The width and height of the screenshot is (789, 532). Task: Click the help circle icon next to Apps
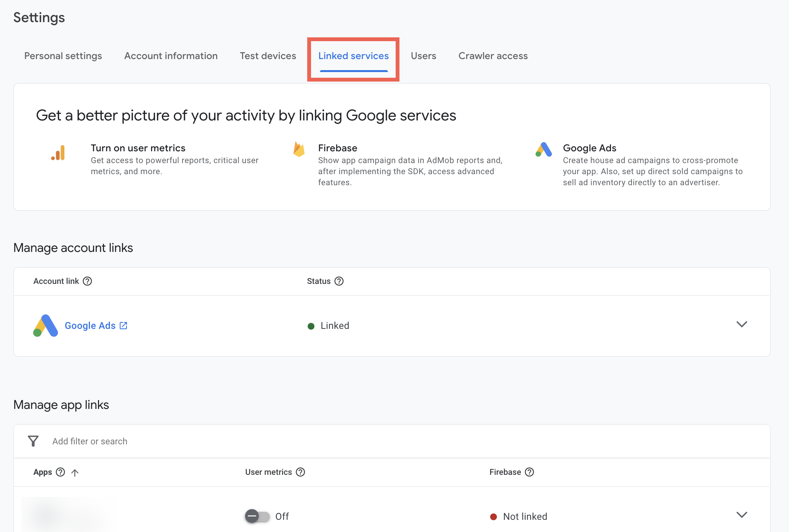(60, 472)
